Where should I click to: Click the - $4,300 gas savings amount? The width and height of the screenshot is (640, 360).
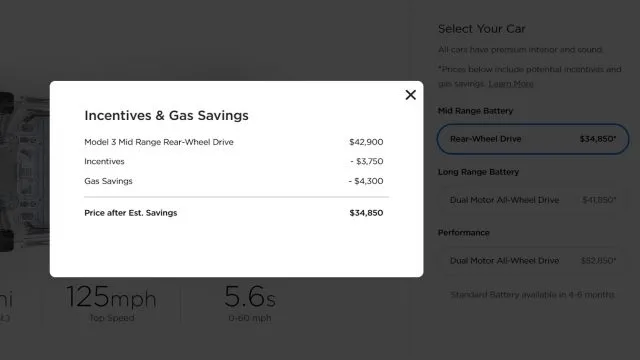click(x=366, y=181)
